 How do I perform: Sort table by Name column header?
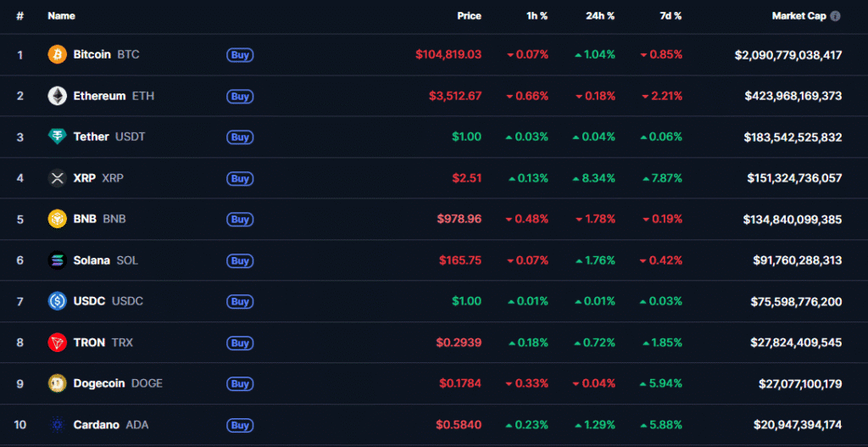[61, 16]
